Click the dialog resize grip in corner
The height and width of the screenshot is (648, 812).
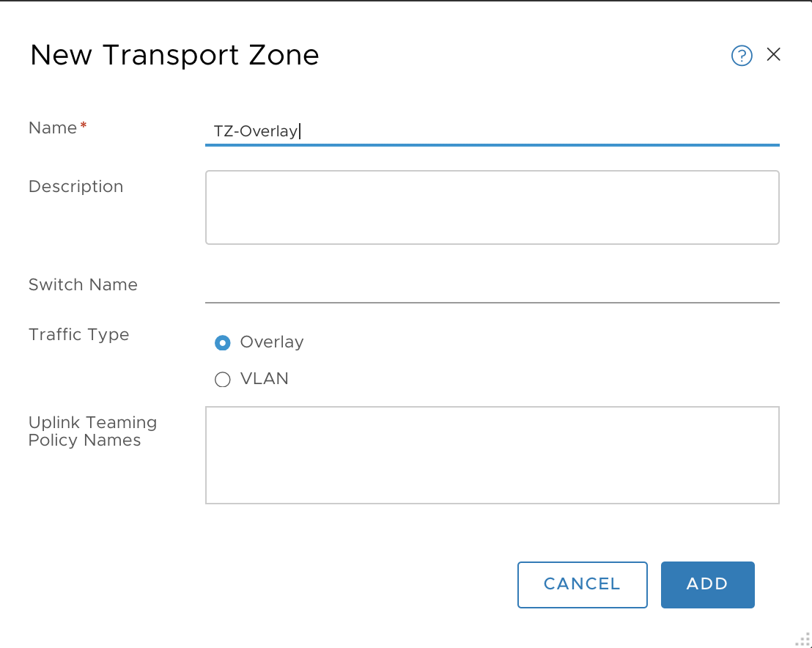point(802,640)
